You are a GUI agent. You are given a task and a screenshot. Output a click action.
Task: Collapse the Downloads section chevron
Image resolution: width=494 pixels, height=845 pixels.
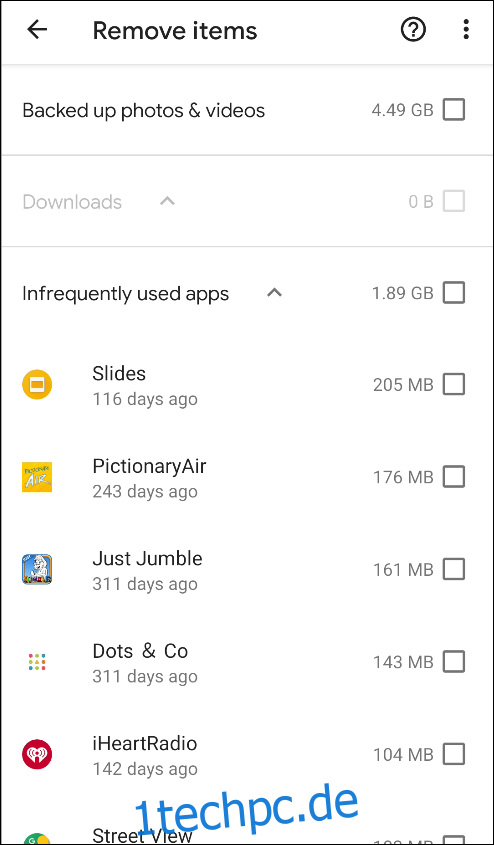pos(168,201)
